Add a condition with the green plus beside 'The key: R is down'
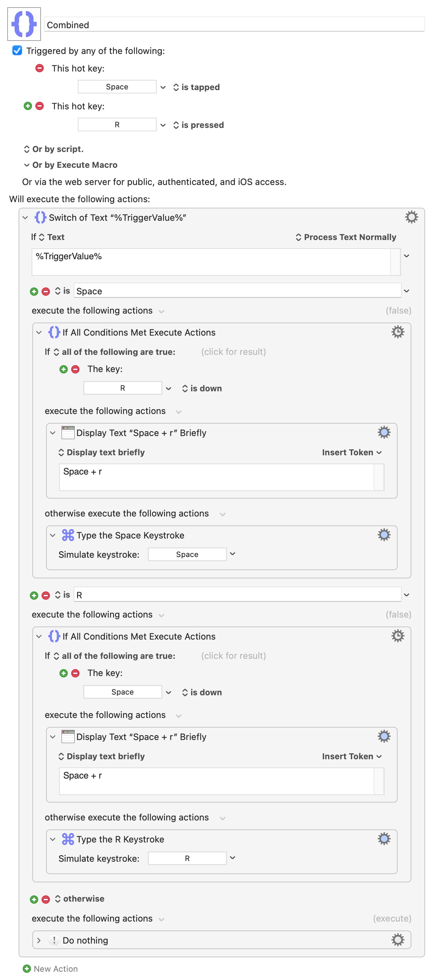This screenshot has height=980, width=432. [64, 369]
